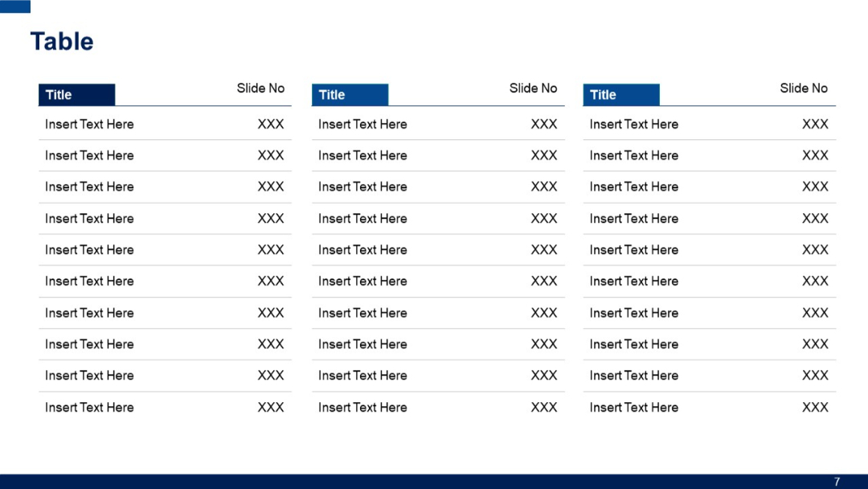
Task: Select "Slide No" label in the middle table
Action: coord(533,88)
